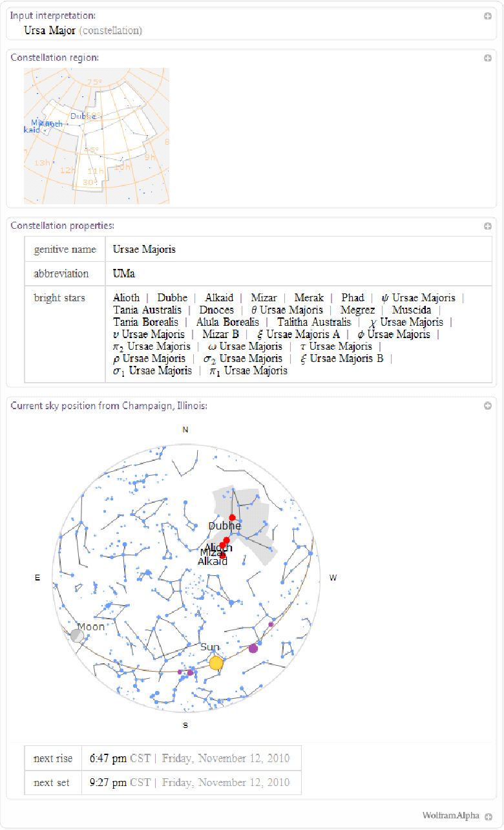Click the Alkaid label on the sky chart

[213, 562]
